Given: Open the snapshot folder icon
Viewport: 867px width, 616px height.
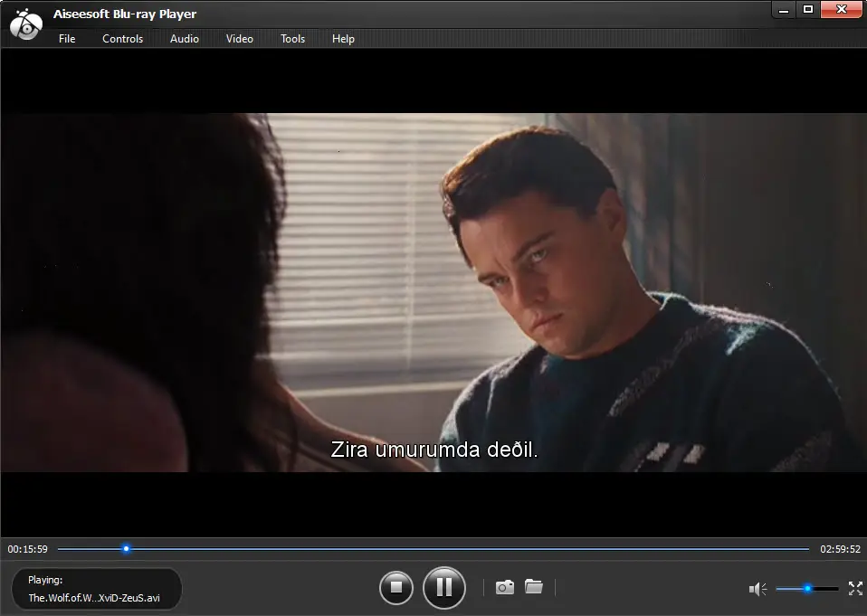Looking at the screenshot, I should pos(534,586).
